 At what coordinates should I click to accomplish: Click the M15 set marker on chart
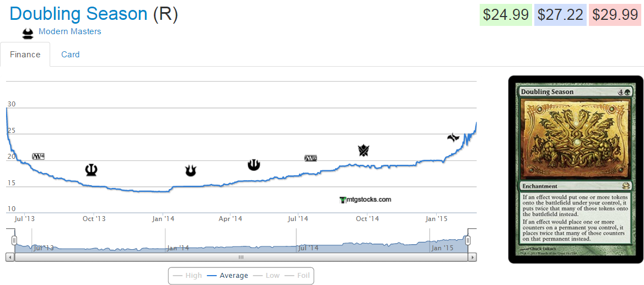[311, 158]
